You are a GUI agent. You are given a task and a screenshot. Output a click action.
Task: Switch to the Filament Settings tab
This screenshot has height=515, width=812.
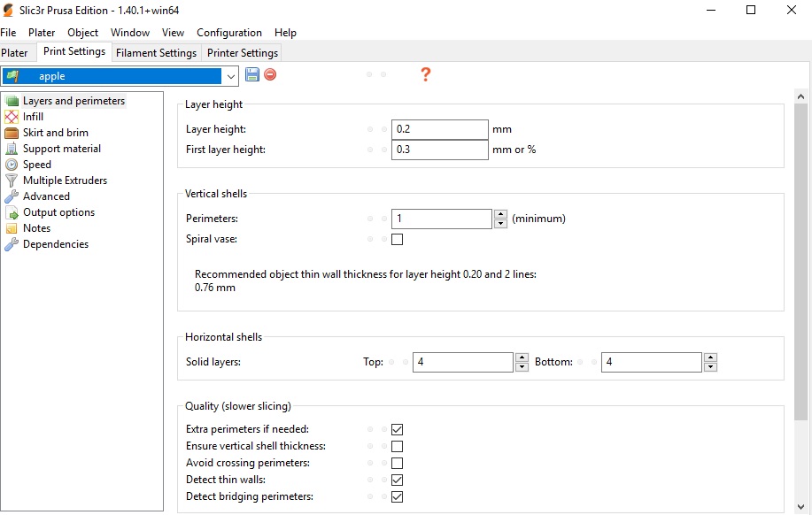[156, 53]
